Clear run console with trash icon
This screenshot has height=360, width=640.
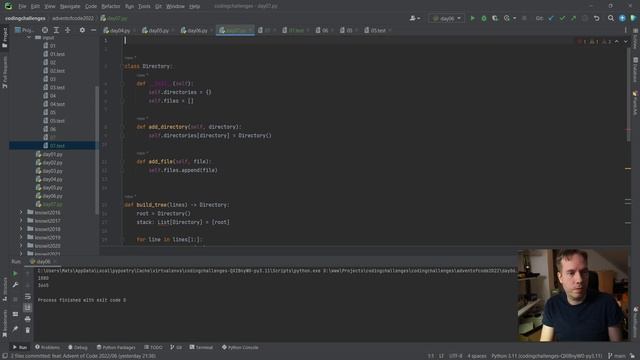point(27,330)
